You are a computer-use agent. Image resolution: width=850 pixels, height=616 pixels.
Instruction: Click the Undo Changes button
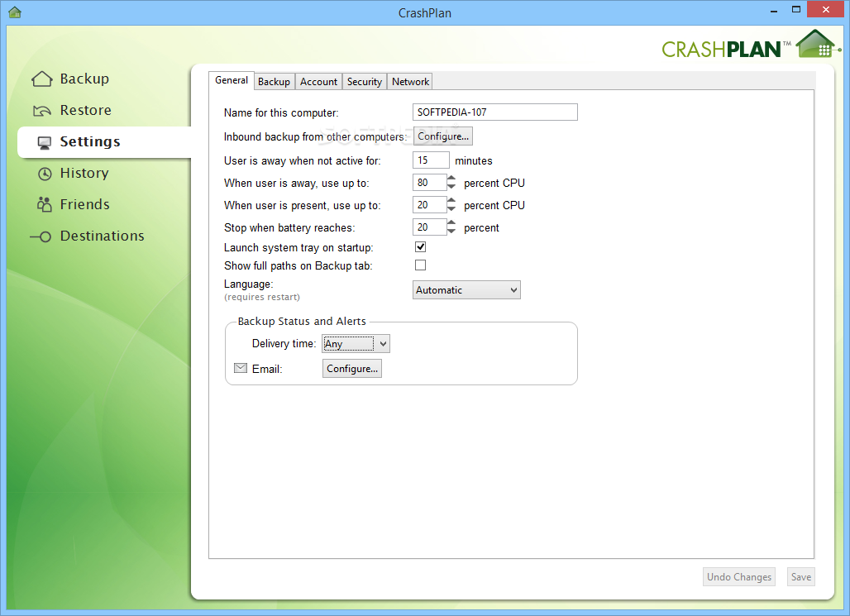[739, 577]
